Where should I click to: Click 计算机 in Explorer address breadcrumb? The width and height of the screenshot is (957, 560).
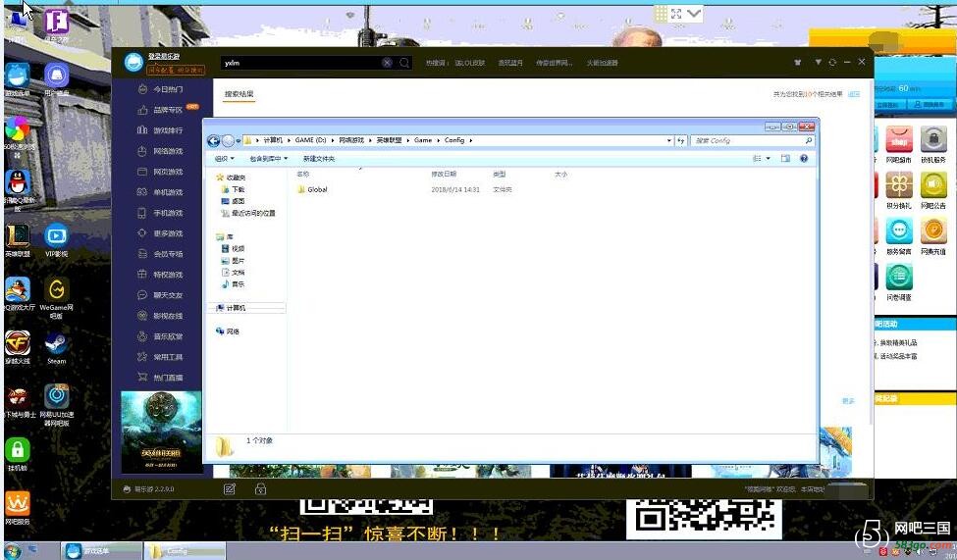(x=273, y=140)
